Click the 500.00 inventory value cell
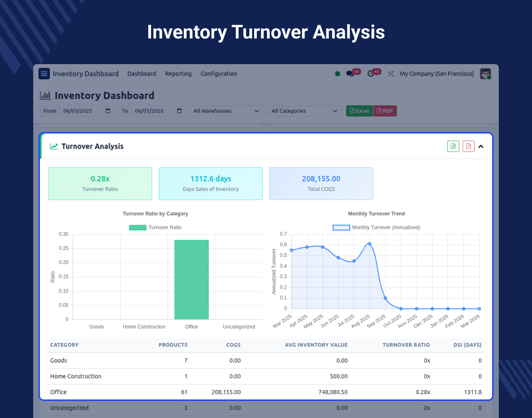The width and height of the screenshot is (532, 418). pos(339,376)
